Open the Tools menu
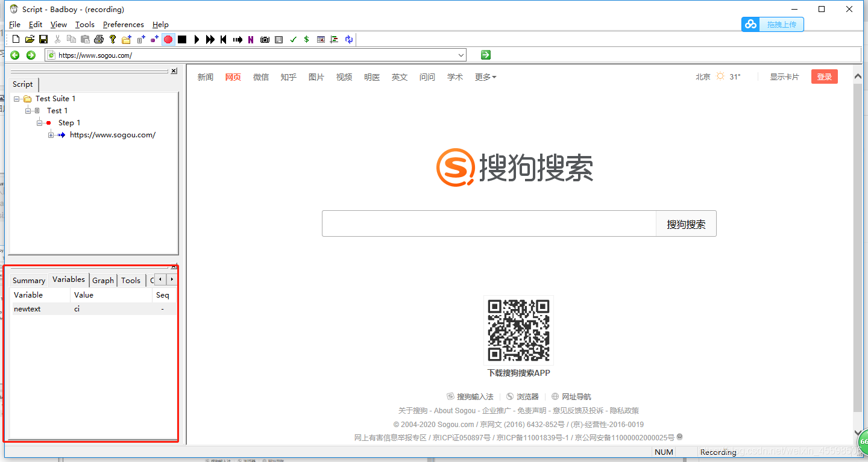Screen dimensions: 868x462 pyautogui.click(x=85, y=25)
